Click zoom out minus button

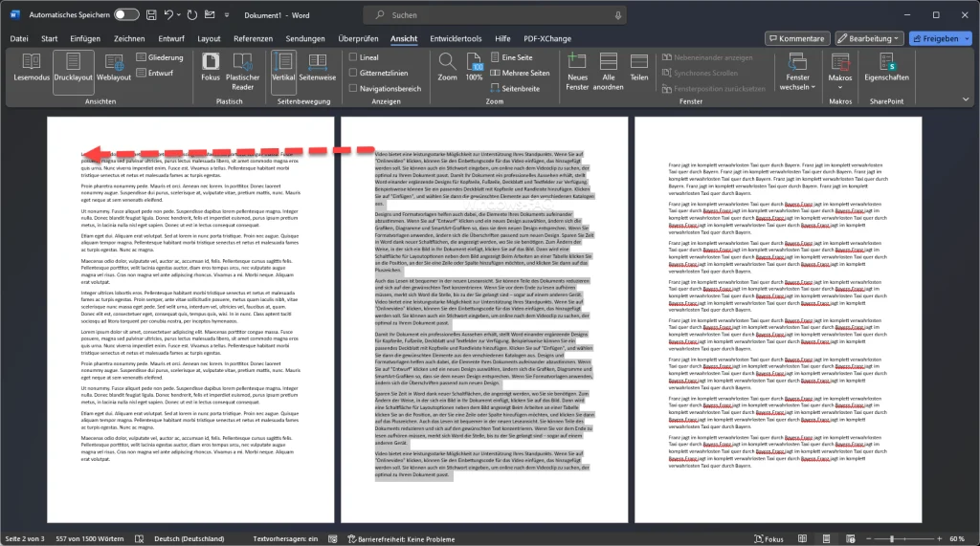[867, 538]
